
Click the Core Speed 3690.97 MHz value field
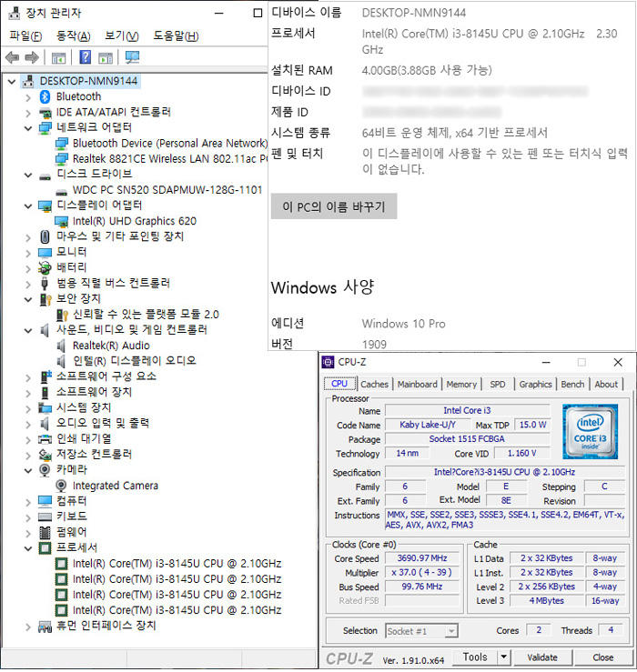(x=422, y=558)
